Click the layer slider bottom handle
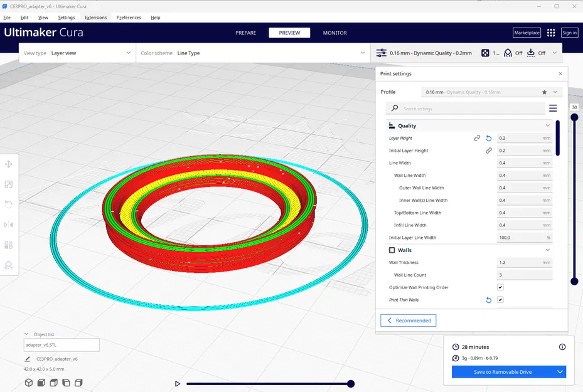The height and width of the screenshot is (392, 583). (x=574, y=281)
